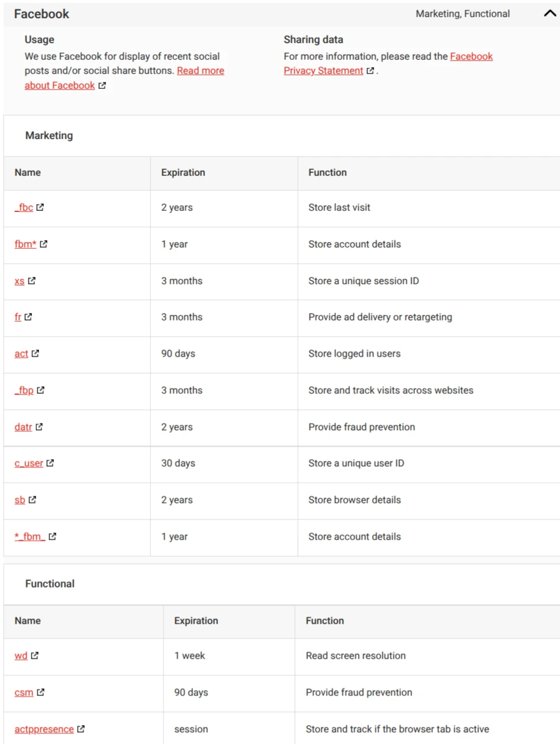Open the _fbc cookie link
The image size is (560, 744).
click(x=24, y=207)
